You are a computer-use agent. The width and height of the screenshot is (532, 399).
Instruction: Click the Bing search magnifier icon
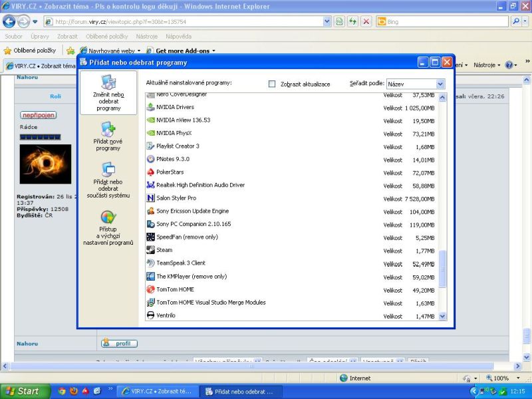pyautogui.click(x=516, y=21)
